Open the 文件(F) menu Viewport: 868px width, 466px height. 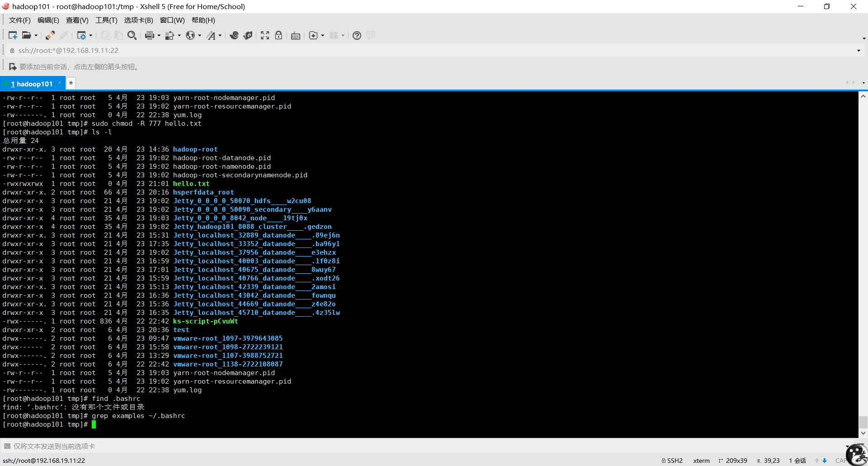coord(19,20)
